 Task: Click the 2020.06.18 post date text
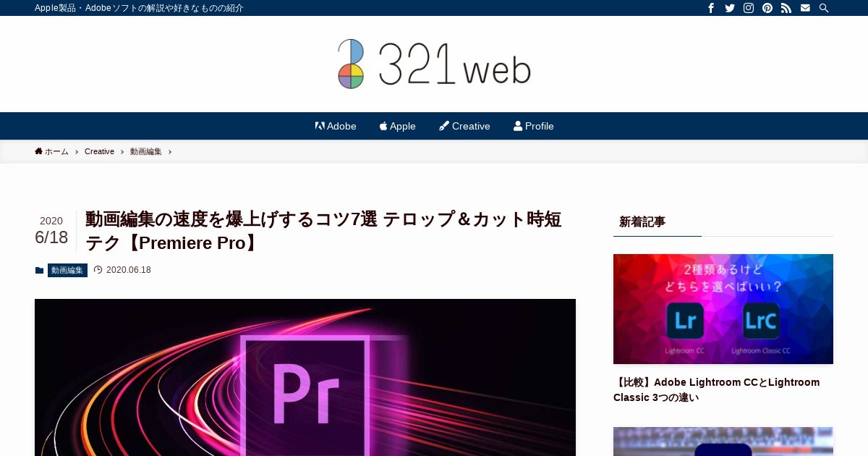tap(129, 270)
